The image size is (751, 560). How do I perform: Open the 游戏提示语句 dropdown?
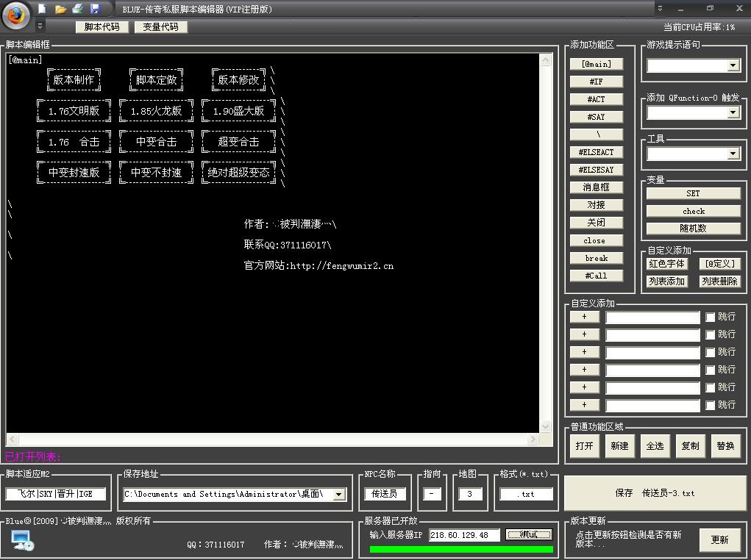click(733, 65)
